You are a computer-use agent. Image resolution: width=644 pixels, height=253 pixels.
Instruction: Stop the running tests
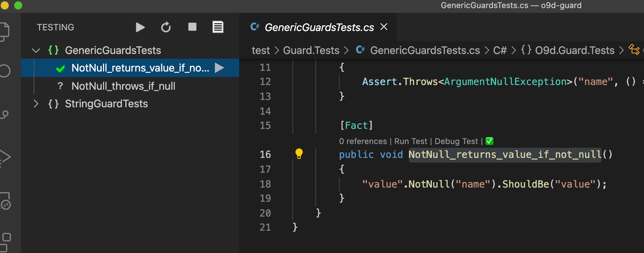tap(192, 27)
